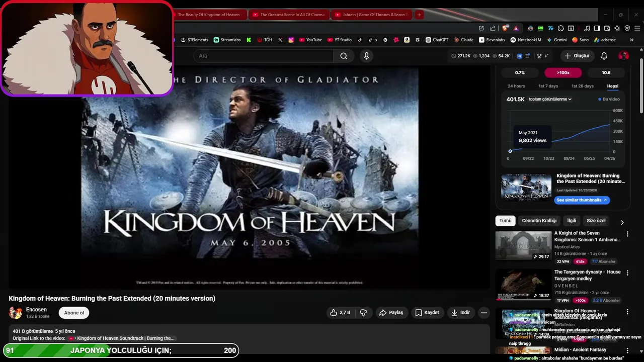Open the NotebookLM bookmark
Viewport: 644px width, 362px height.
(526, 40)
